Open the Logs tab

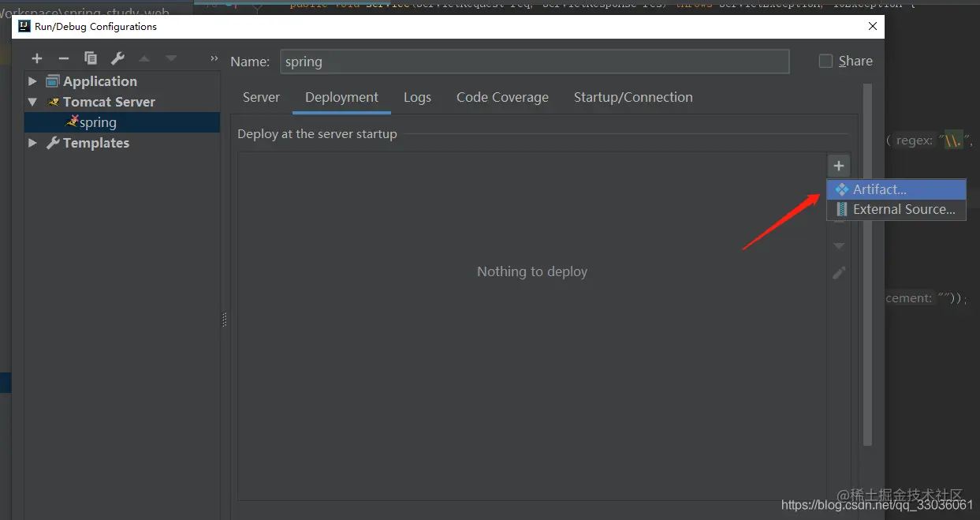[417, 97]
